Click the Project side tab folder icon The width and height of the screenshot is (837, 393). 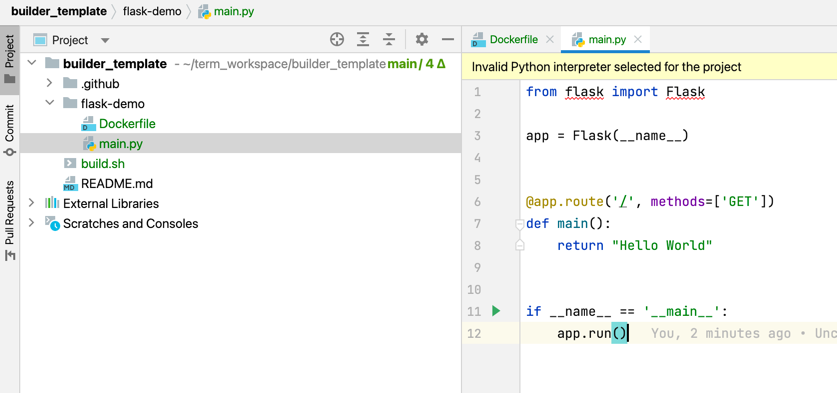pos(10,80)
